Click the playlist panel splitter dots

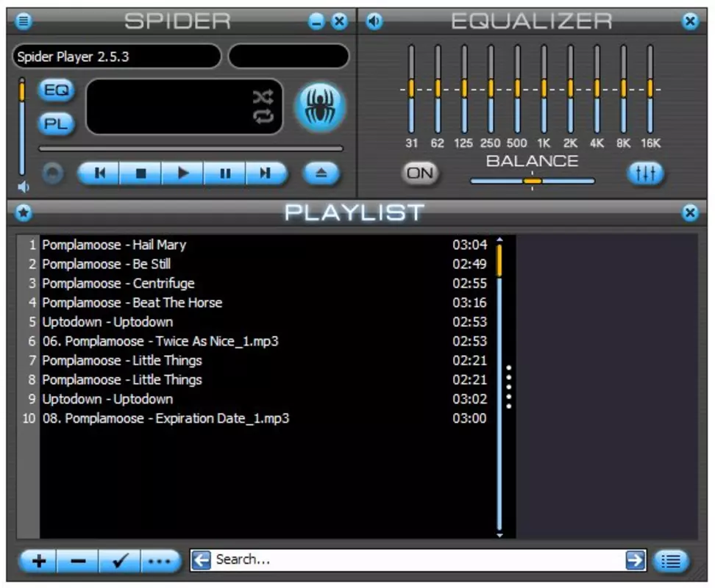pyautogui.click(x=509, y=387)
